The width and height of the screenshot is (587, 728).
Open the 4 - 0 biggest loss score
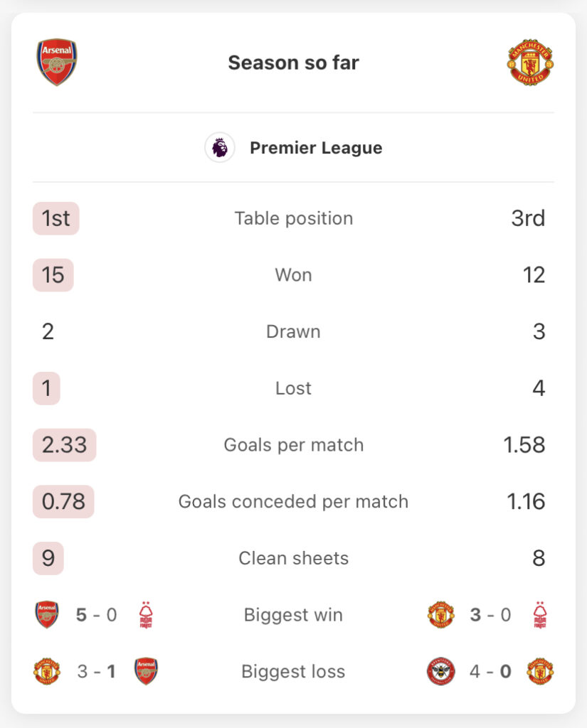click(490, 671)
